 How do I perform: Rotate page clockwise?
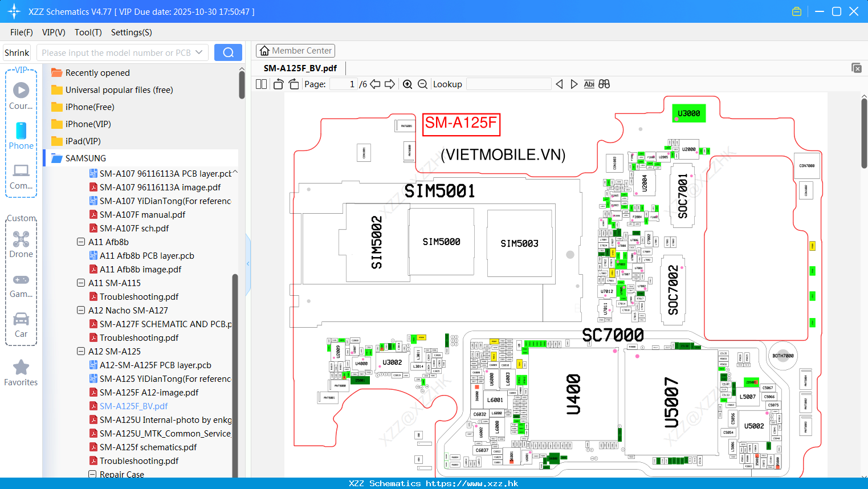coord(294,84)
